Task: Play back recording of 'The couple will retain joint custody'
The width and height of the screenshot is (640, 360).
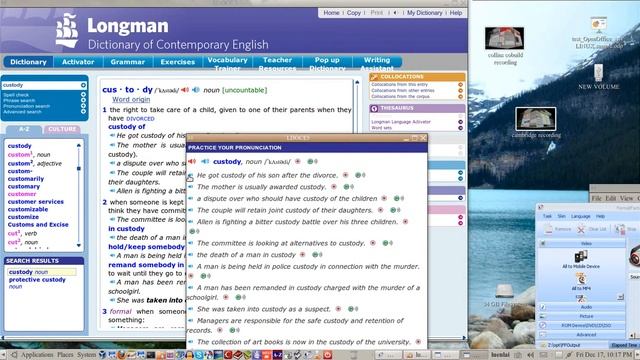Action: 395,210
